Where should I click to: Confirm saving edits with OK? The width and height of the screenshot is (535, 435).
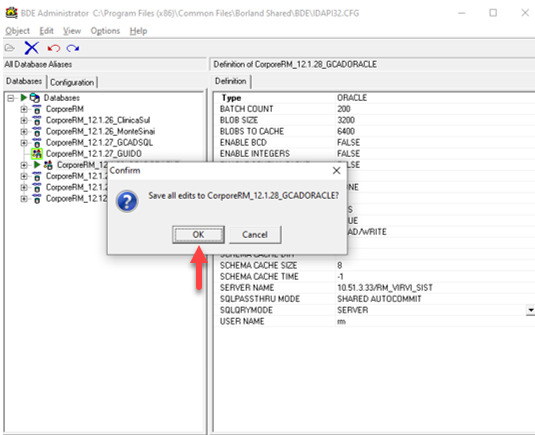tap(198, 235)
